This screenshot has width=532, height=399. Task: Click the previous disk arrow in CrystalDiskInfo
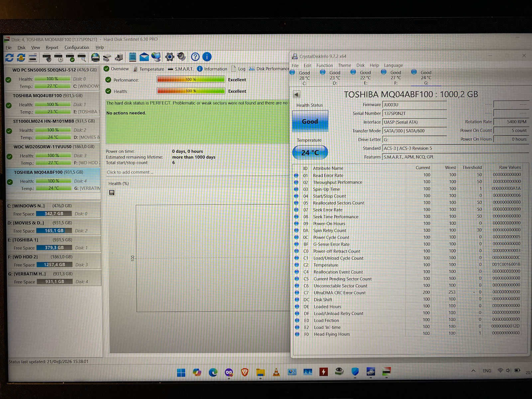coord(297,94)
